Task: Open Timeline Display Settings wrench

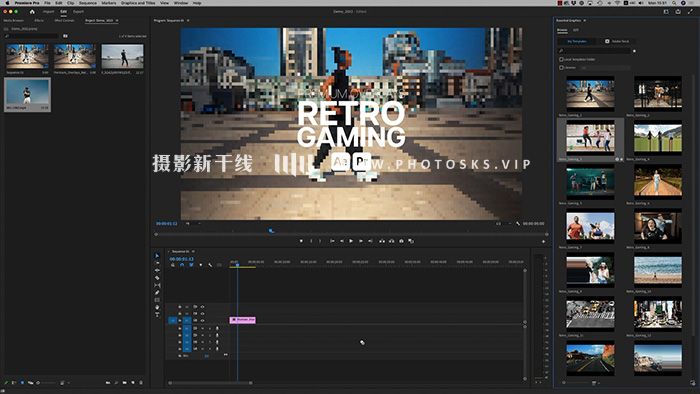Action: click(x=210, y=265)
